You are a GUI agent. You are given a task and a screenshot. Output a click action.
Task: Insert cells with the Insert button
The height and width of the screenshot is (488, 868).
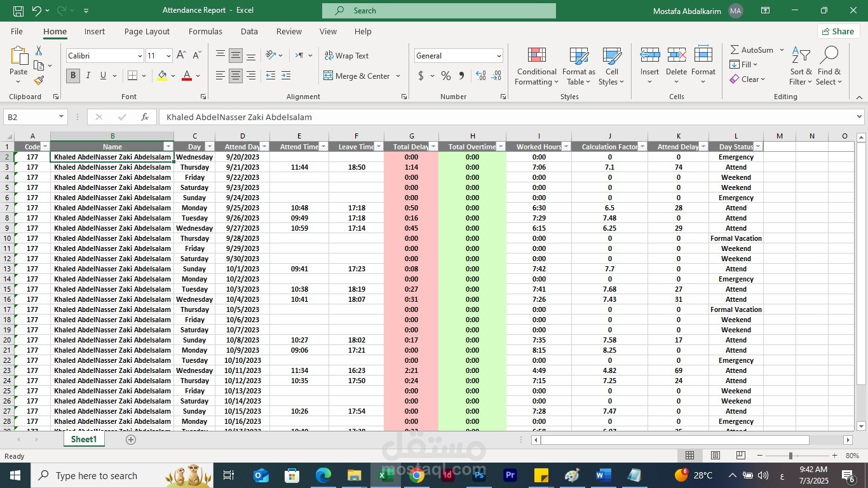649,66
